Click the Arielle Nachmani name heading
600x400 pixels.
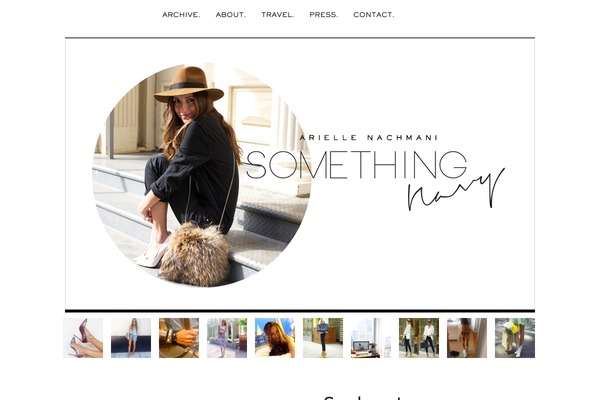tap(368, 137)
